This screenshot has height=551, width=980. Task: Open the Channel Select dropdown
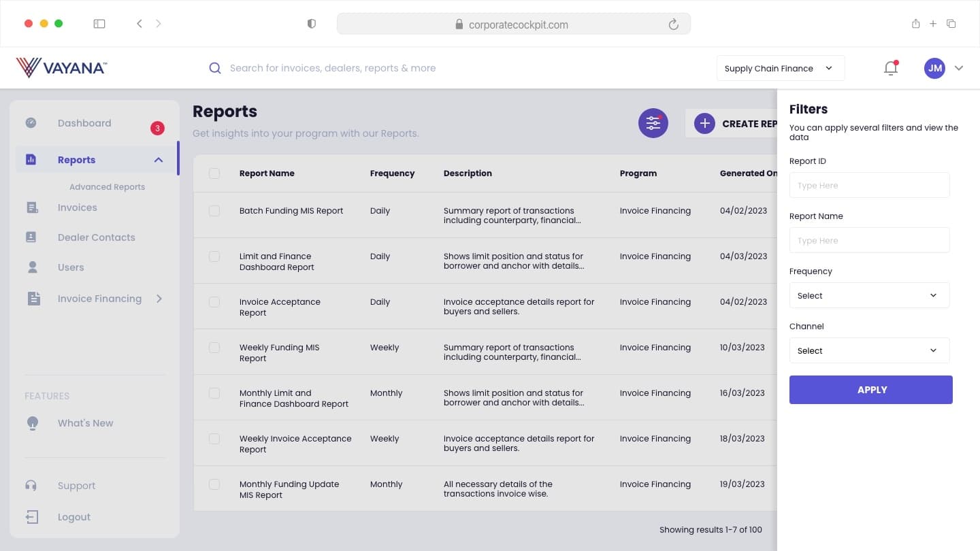pos(869,350)
